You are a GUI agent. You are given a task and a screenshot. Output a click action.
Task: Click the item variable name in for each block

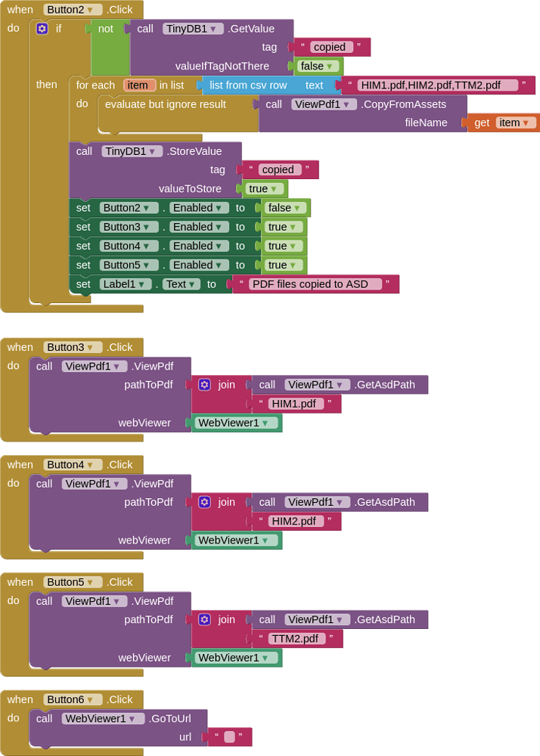pyautogui.click(x=139, y=85)
